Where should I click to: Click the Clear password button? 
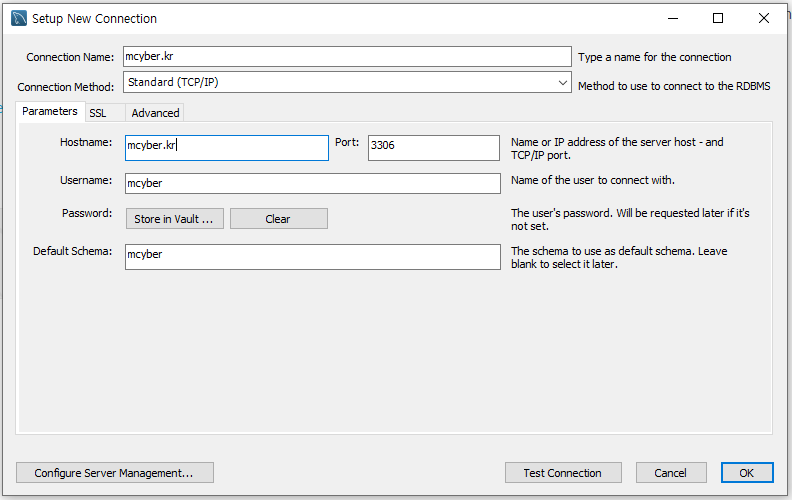(x=279, y=219)
